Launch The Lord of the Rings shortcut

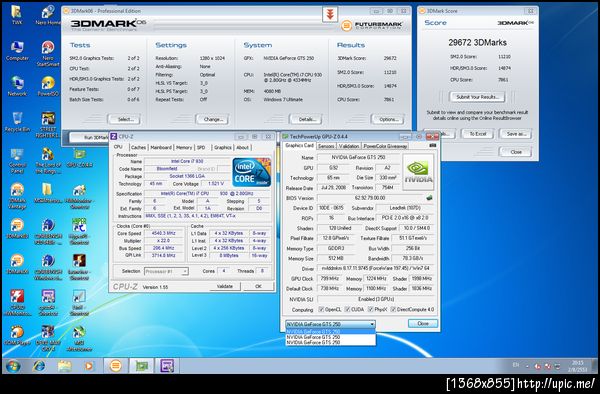pos(48,161)
